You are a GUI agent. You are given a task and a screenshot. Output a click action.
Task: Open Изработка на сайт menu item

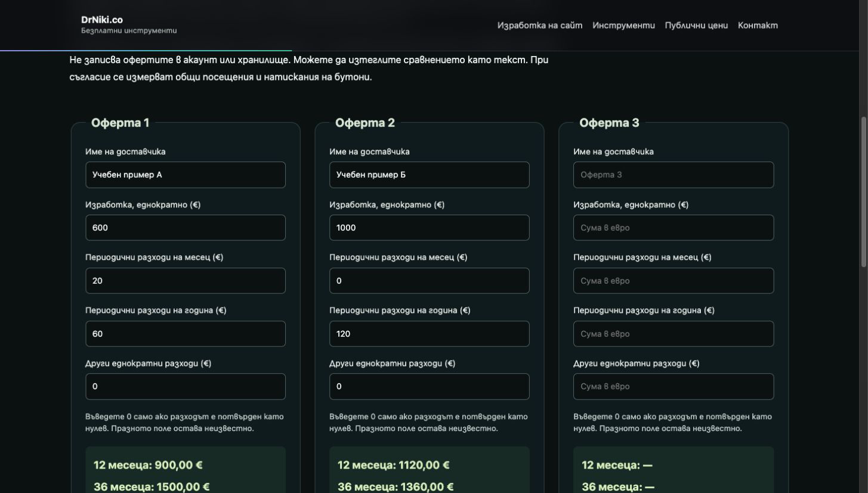(540, 25)
